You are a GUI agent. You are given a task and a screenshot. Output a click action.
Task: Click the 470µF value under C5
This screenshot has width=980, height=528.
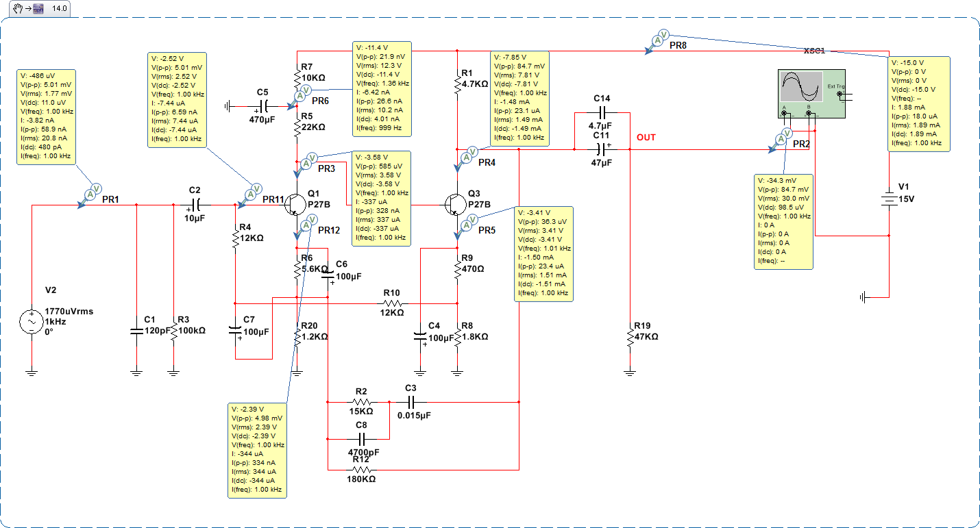(263, 118)
